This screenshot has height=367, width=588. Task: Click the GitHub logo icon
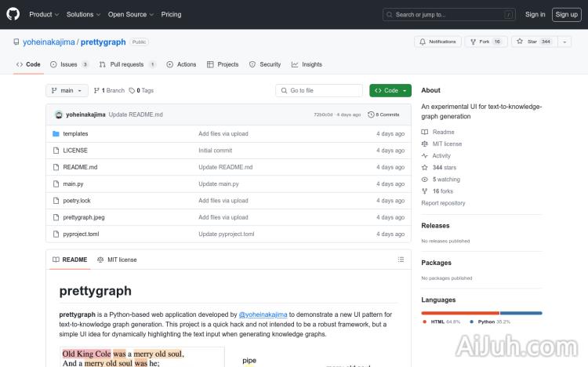[x=15, y=14]
